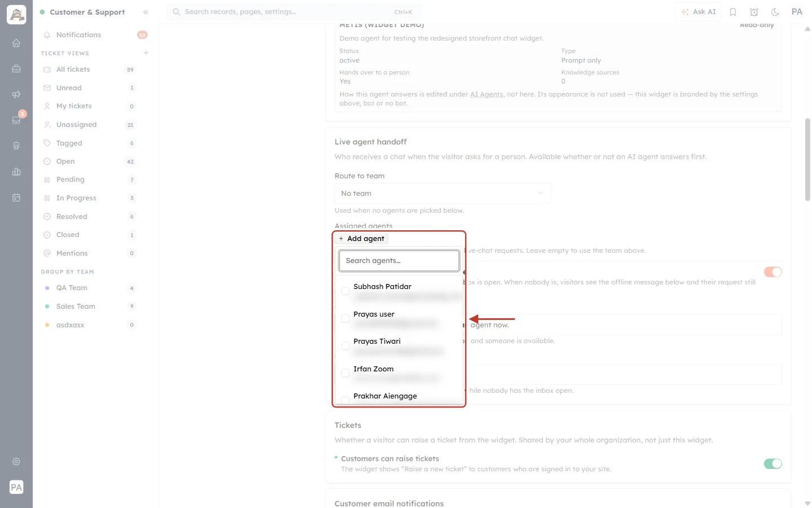812x508 pixels.
Task: Open the Route to team dropdown
Action: click(x=443, y=194)
